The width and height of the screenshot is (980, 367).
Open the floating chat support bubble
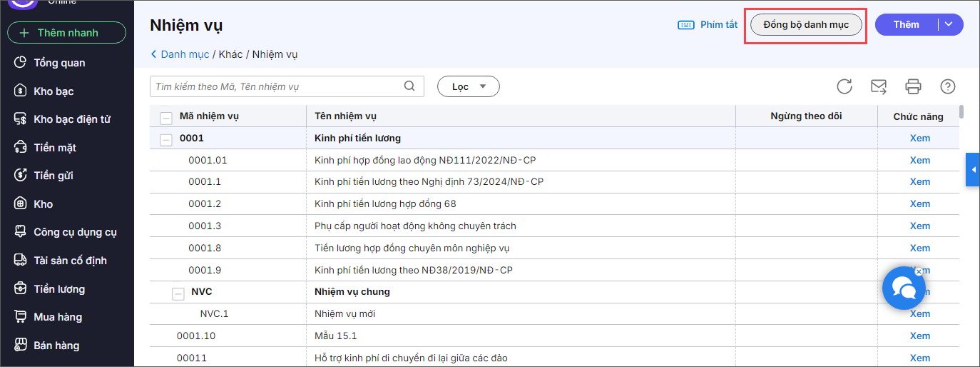tap(903, 288)
